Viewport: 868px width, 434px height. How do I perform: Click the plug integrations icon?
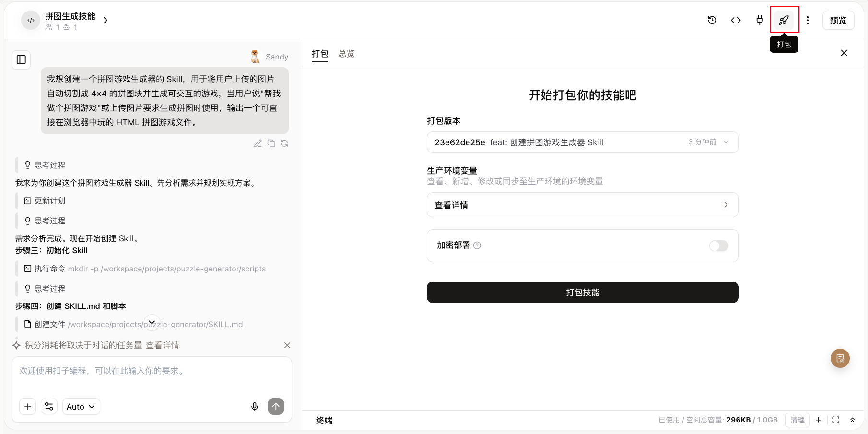point(760,20)
